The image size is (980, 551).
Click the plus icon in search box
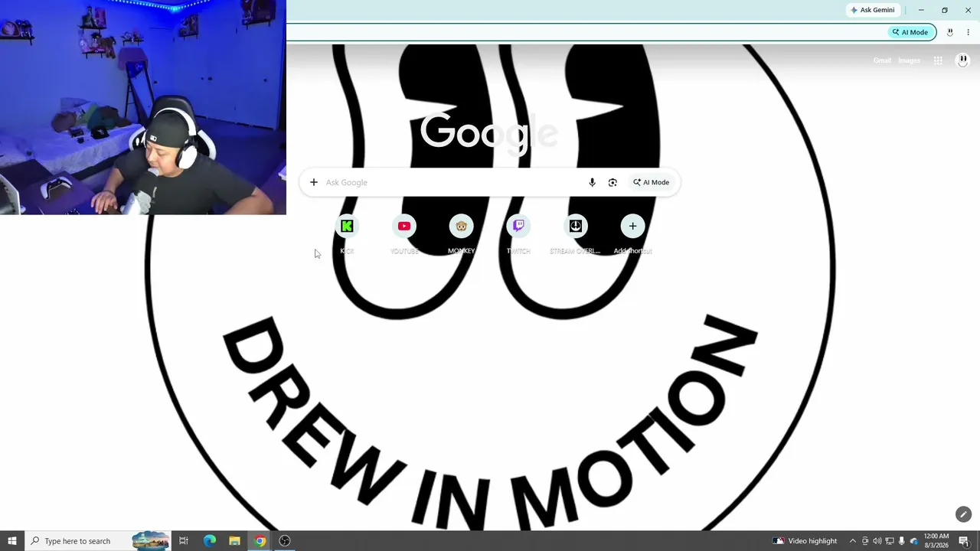[x=313, y=182]
